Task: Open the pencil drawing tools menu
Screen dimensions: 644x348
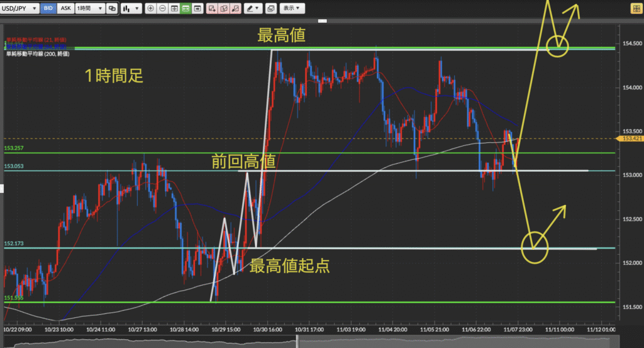Action: click(254, 9)
